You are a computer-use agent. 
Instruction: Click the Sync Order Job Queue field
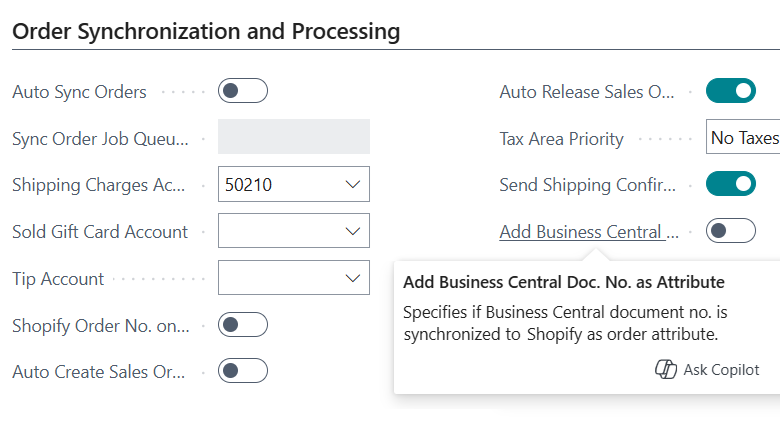(x=294, y=138)
